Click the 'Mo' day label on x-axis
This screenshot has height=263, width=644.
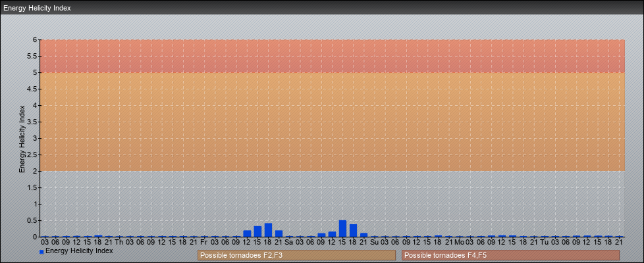(459, 242)
